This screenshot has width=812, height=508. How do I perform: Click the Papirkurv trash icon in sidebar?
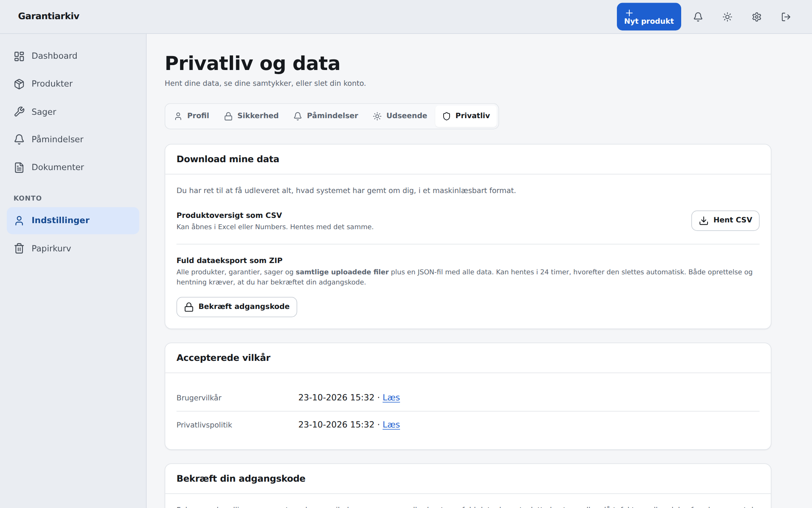tap(19, 248)
